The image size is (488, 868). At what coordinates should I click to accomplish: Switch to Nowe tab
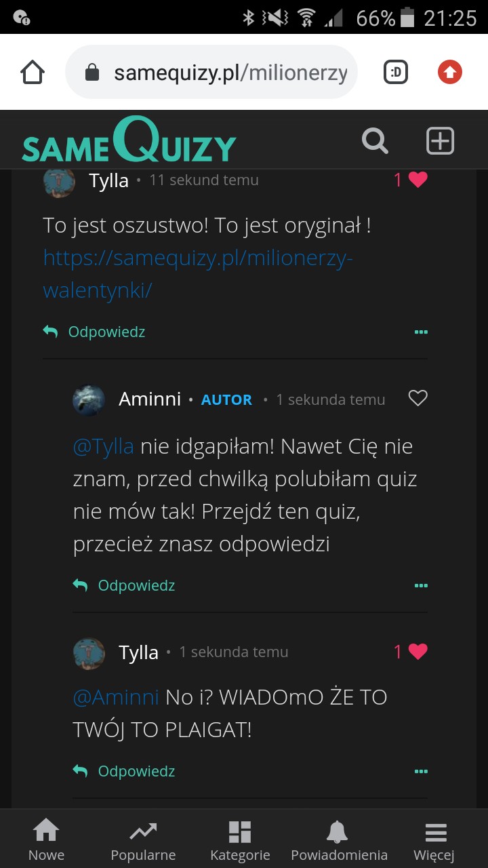[46, 840]
